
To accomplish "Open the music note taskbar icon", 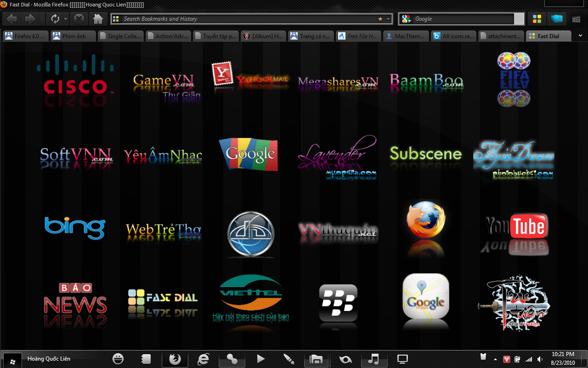I will (374, 359).
